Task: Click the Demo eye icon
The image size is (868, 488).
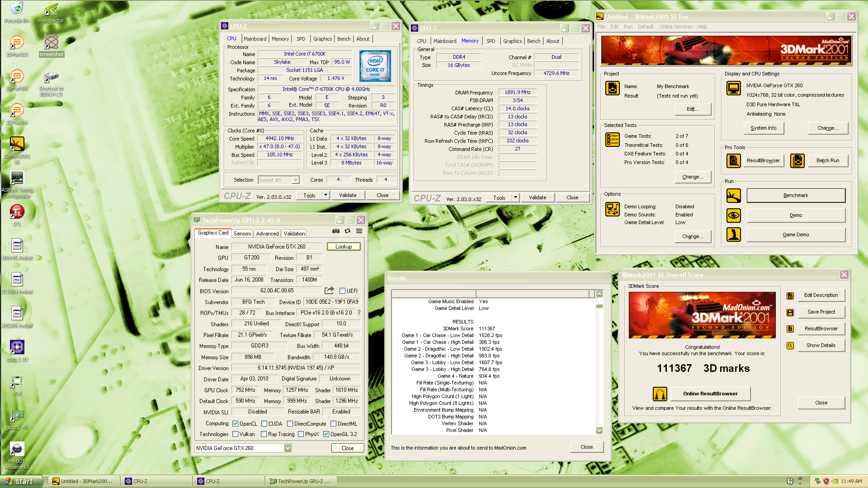Action: click(x=733, y=215)
